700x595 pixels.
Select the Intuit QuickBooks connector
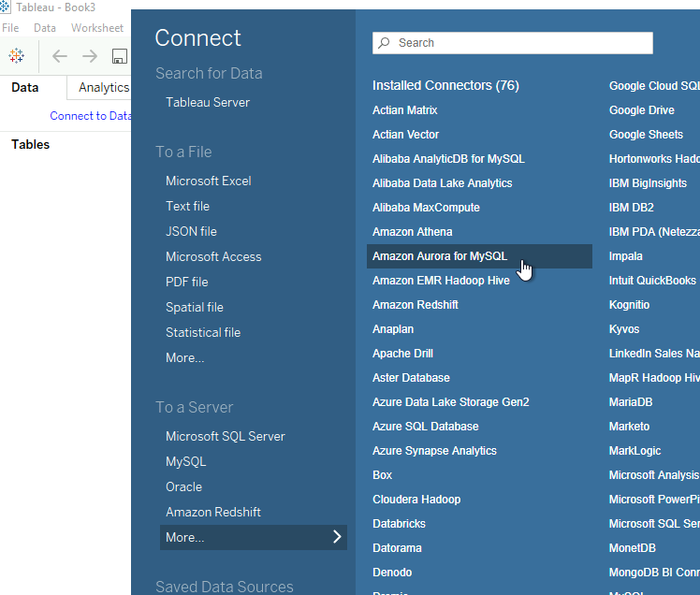[x=652, y=281]
